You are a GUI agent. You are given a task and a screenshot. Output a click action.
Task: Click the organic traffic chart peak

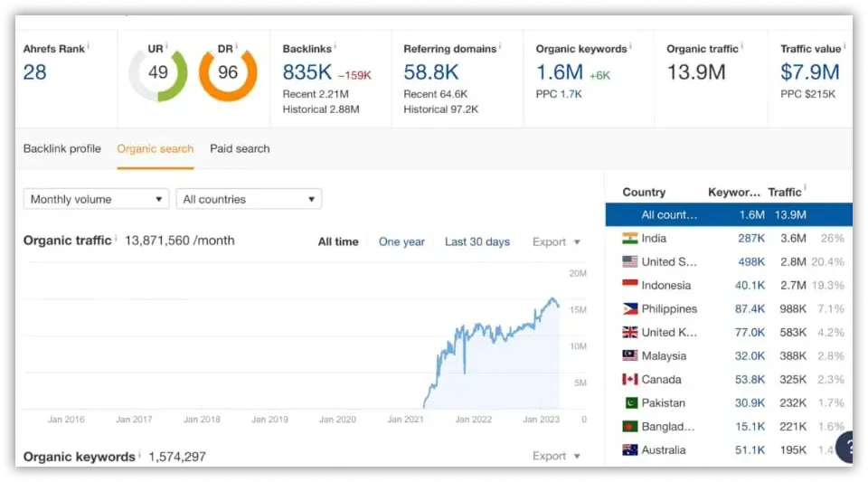coord(552,298)
